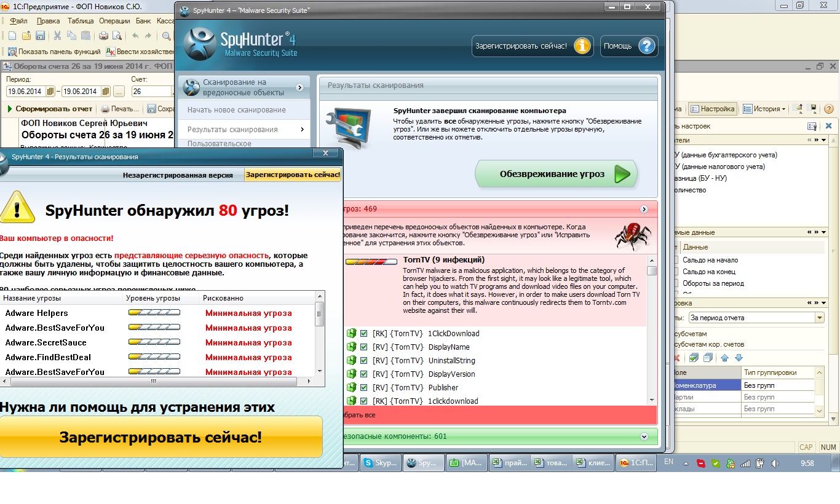Click the TornTV threat level meter

coord(371,261)
